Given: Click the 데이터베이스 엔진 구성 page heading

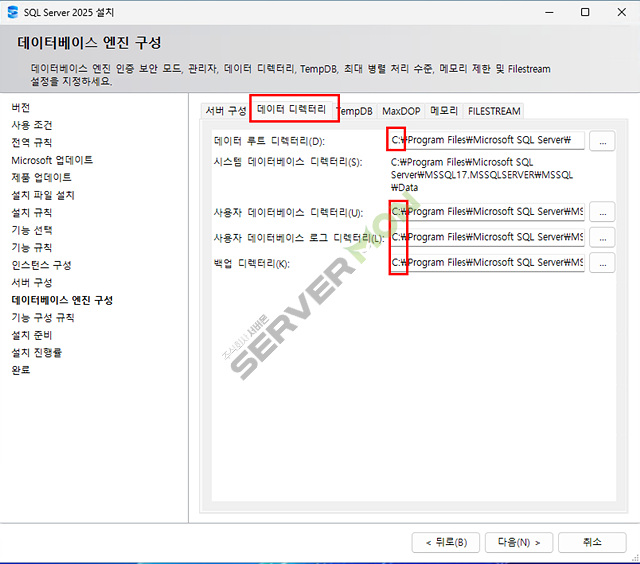Looking at the screenshot, I should pos(89,42).
